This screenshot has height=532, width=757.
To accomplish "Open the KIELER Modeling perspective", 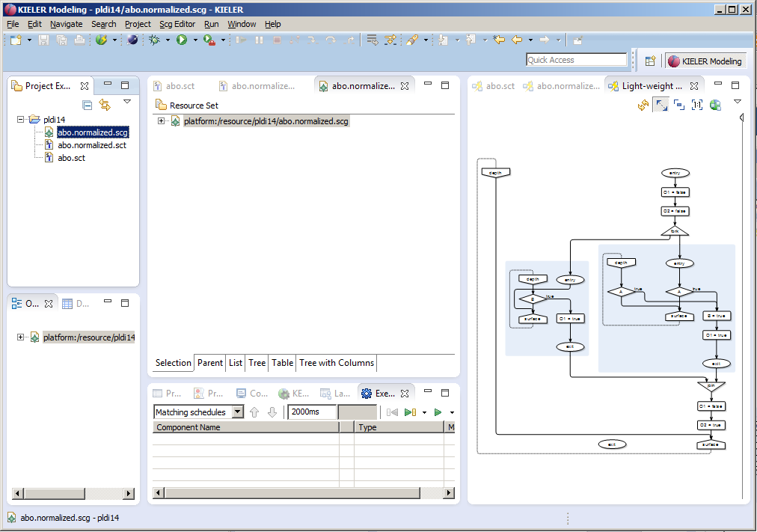I will tap(705, 61).
